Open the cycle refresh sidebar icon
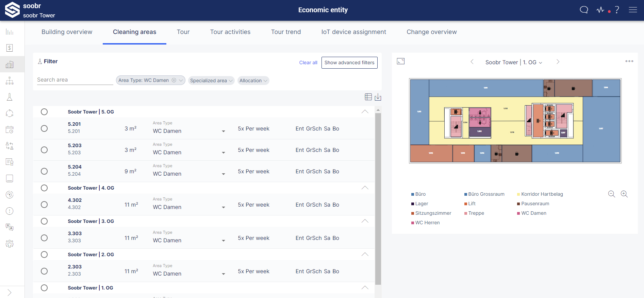Image resolution: width=644 pixels, height=298 pixels. coord(10,113)
